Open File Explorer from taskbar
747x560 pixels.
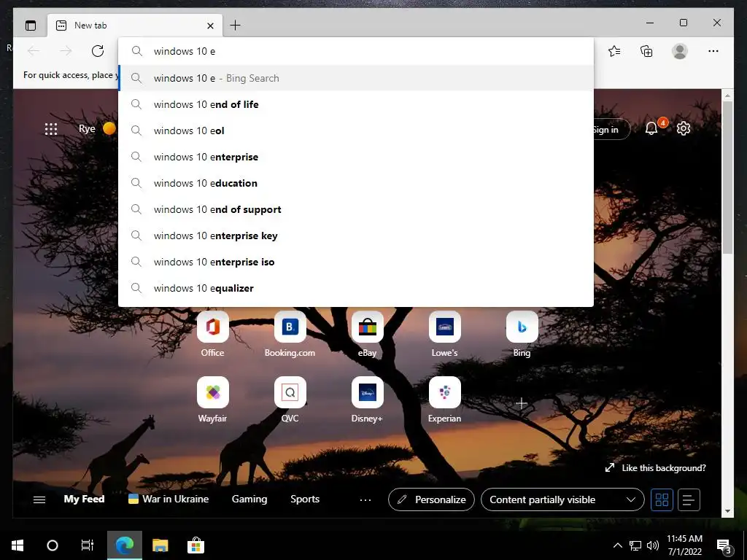160,545
